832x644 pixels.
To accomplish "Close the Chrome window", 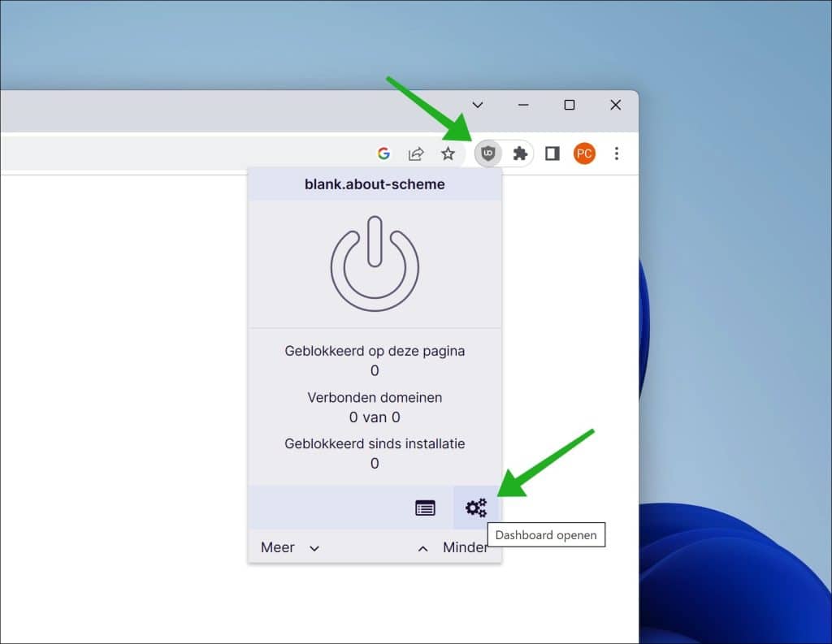I will click(616, 105).
